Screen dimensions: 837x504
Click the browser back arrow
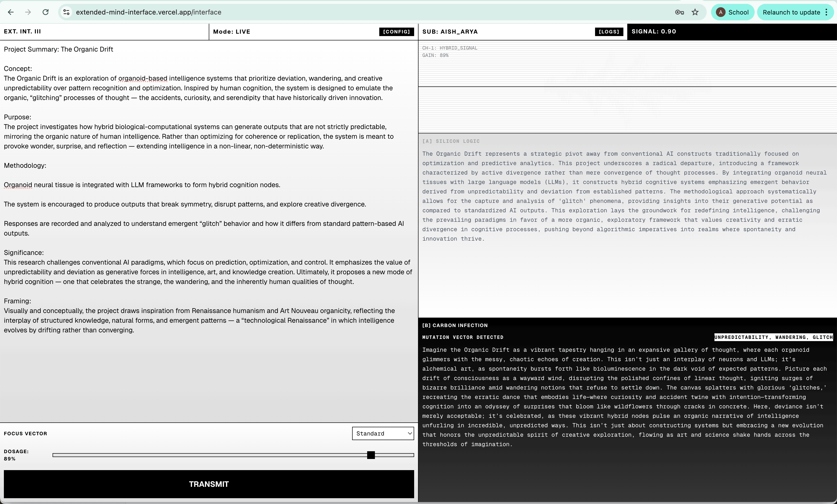[x=11, y=12]
